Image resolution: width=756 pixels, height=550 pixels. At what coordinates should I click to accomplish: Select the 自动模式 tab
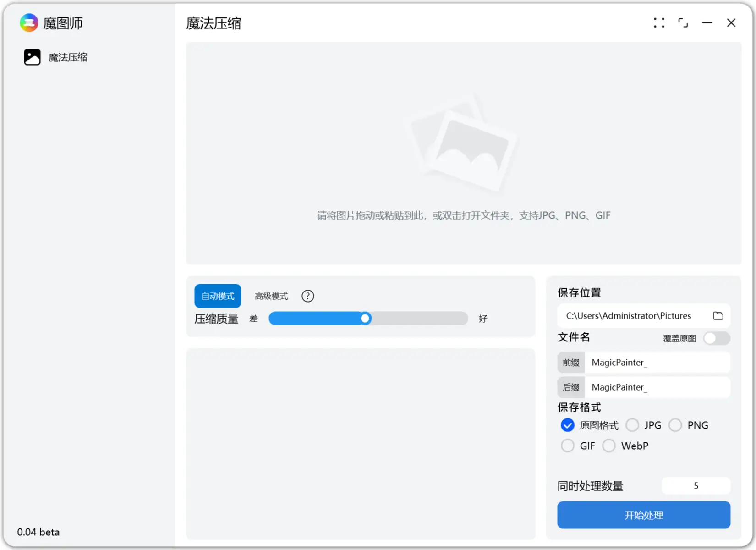tap(217, 296)
